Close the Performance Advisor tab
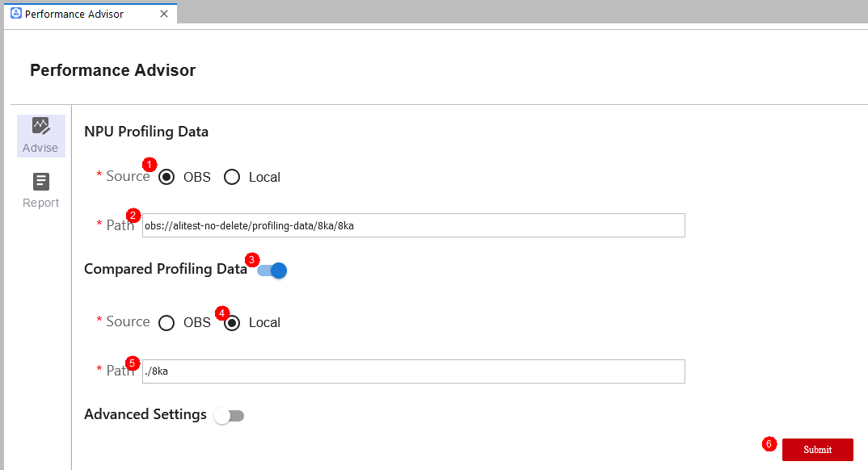Screen dimensions: 868x470 click(164, 14)
